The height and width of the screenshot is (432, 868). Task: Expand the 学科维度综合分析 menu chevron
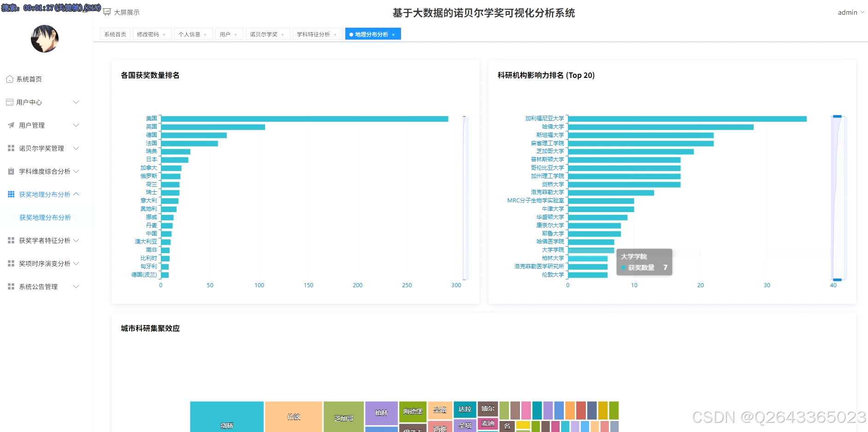coord(76,172)
